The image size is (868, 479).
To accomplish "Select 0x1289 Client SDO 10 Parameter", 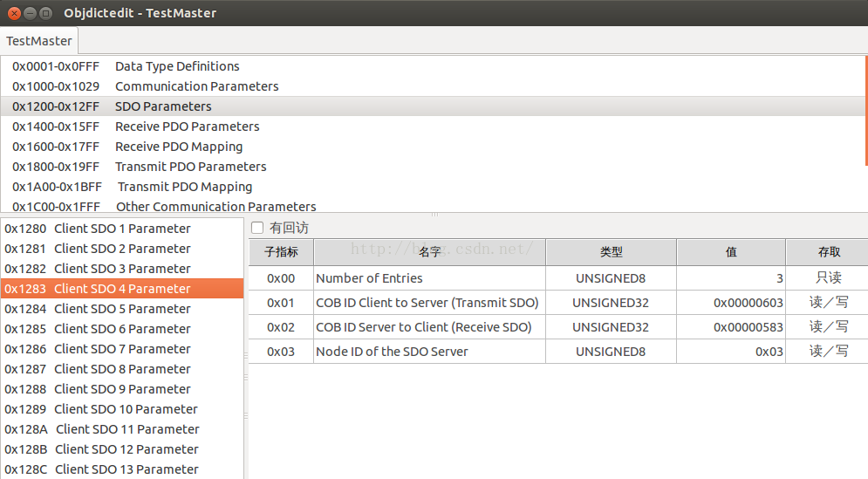I will [122, 409].
